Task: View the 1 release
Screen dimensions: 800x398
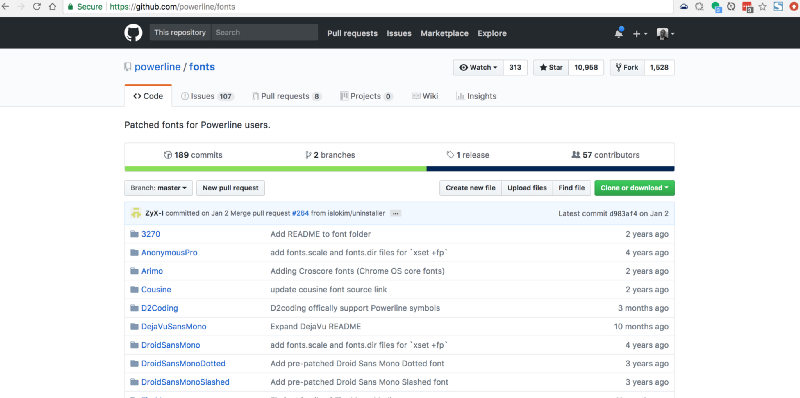Action: tap(468, 155)
